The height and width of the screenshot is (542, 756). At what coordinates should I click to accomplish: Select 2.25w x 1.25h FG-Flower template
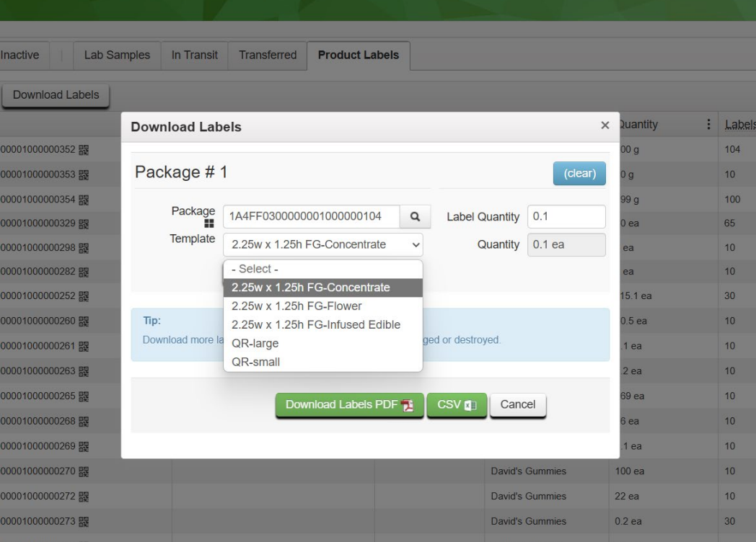point(323,306)
